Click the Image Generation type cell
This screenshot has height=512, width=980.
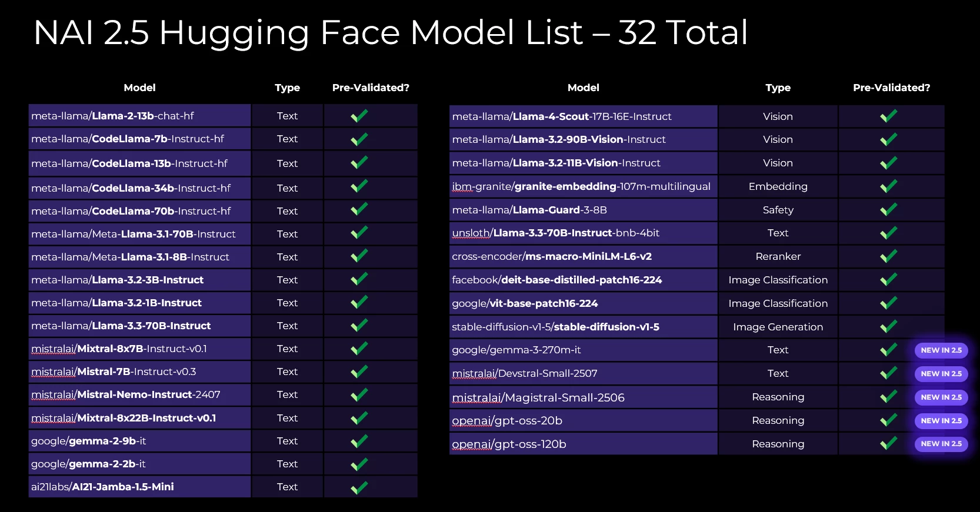pos(778,327)
